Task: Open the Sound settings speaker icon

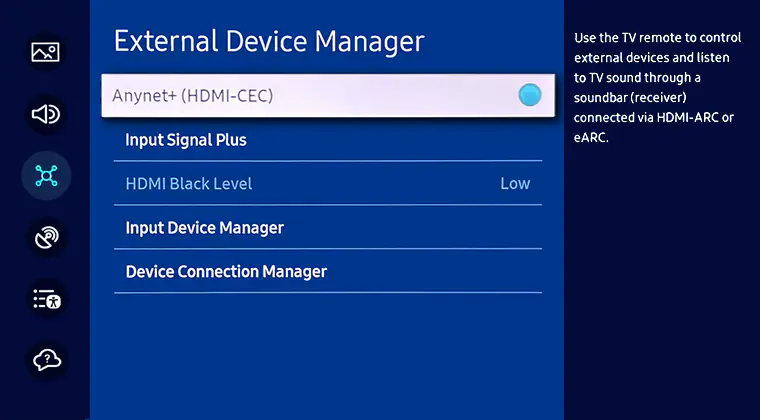Action: click(x=46, y=114)
